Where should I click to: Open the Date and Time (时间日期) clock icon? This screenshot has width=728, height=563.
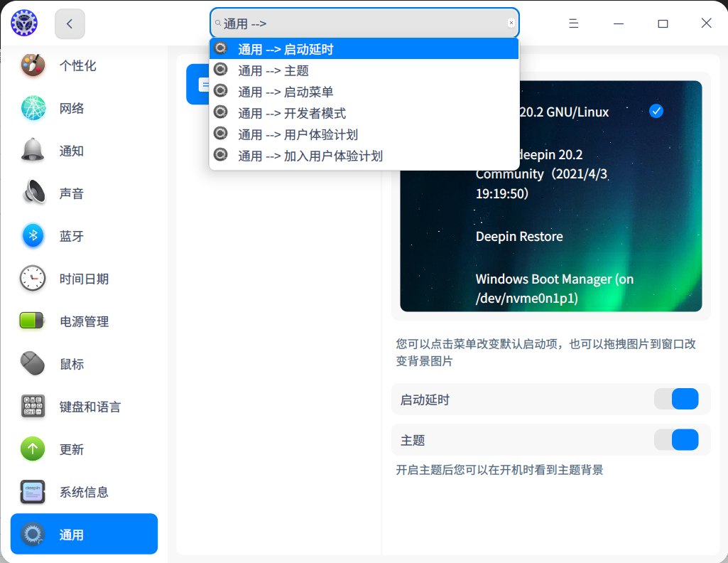pyautogui.click(x=33, y=278)
